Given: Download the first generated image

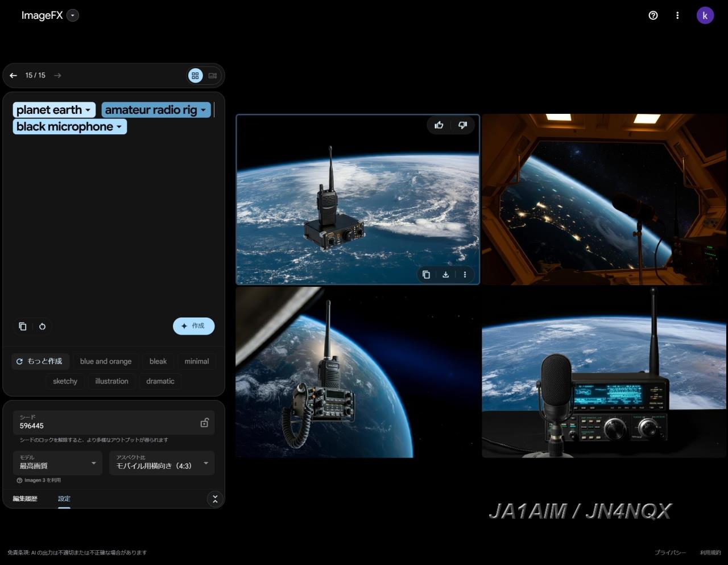Looking at the screenshot, I should click(x=445, y=275).
